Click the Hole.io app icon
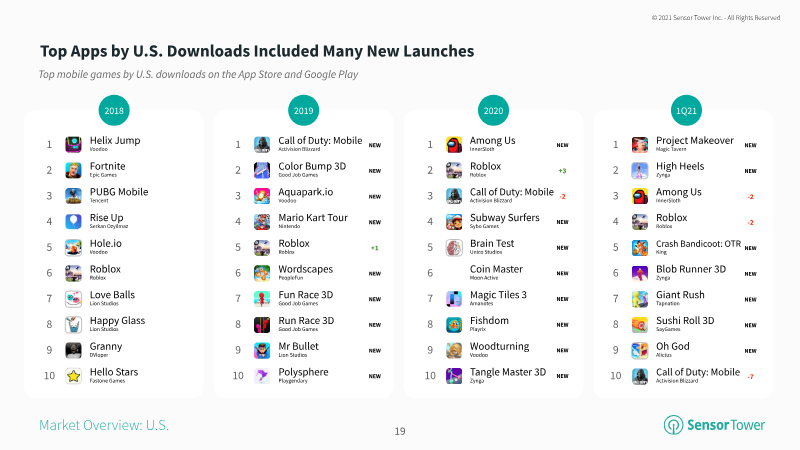Viewport: 800px width, 450px height. [73, 247]
